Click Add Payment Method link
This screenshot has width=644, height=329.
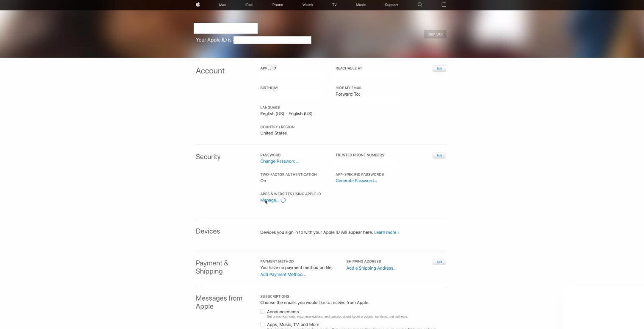pyautogui.click(x=283, y=274)
